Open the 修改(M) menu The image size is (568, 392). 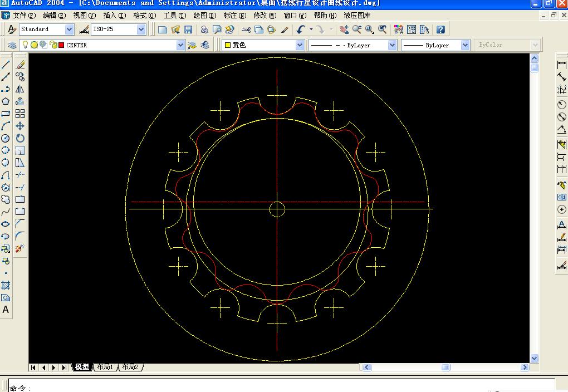[265, 16]
